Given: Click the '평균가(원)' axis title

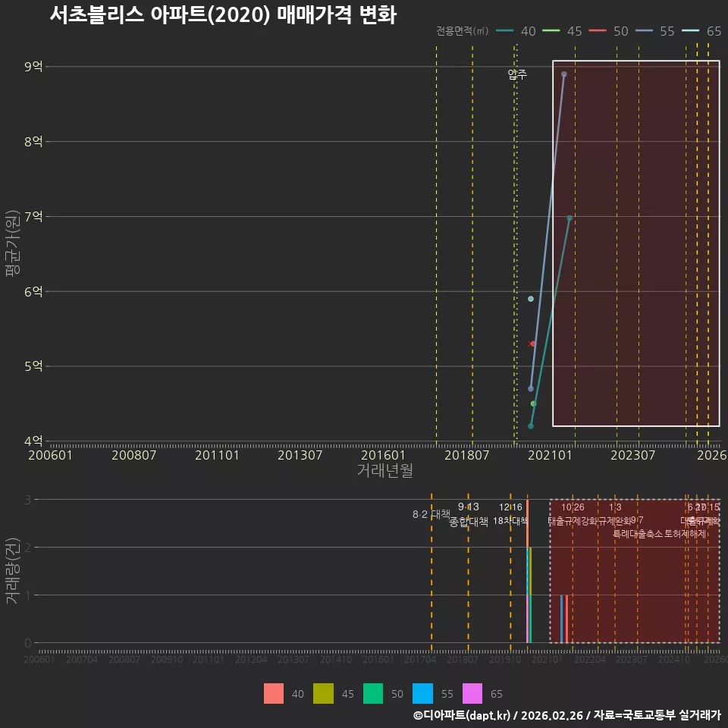Looking at the screenshot, I should pyautogui.click(x=13, y=243).
